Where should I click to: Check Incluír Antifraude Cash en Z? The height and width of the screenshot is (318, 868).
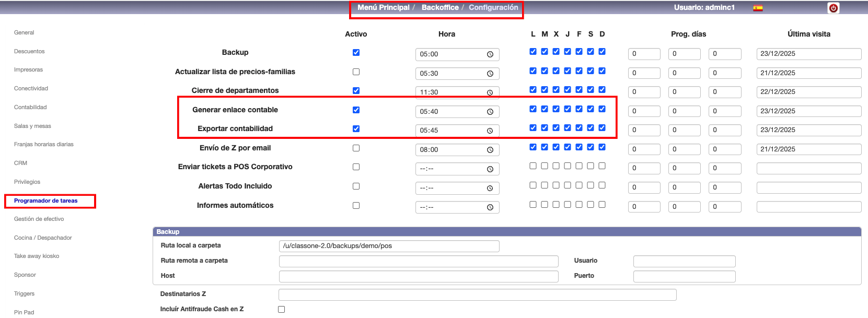click(x=281, y=309)
